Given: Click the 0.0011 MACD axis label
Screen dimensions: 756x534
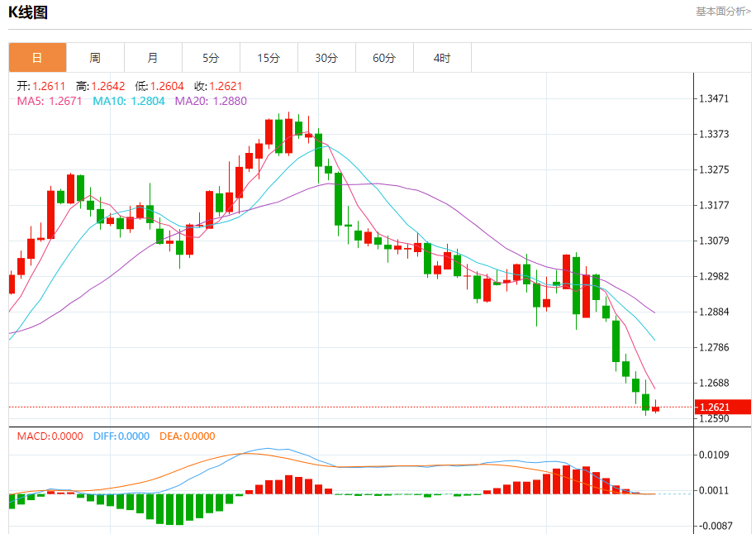Looking at the screenshot, I should [714, 490].
